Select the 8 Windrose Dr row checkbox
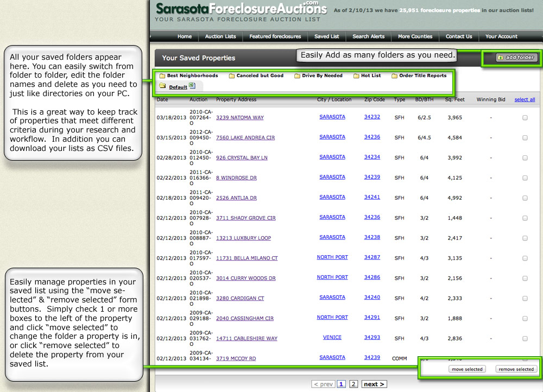The image size is (543, 392). [x=525, y=178]
